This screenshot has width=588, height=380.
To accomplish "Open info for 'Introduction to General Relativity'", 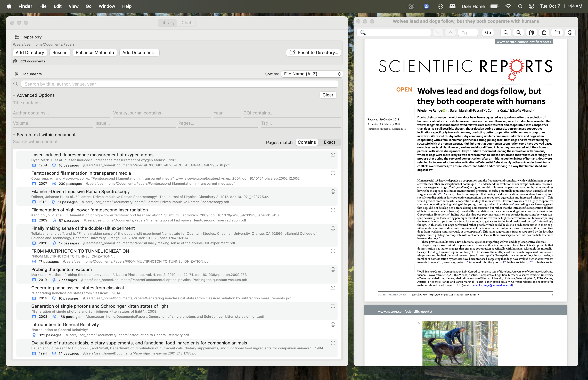I will (333, 325).
